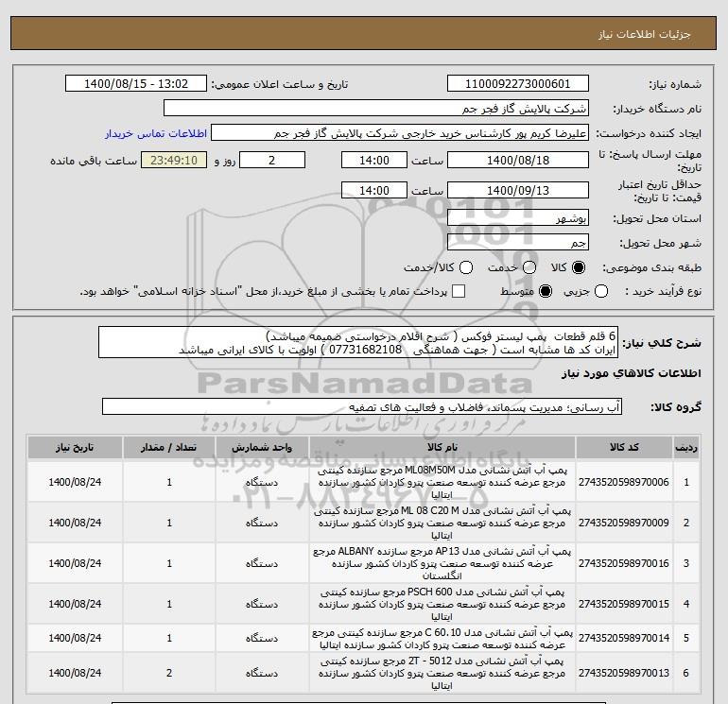728x704 pixels.
Task: Choose the جزیی purchase type radio
Action: pyautogui.click(x=601, y=291)
